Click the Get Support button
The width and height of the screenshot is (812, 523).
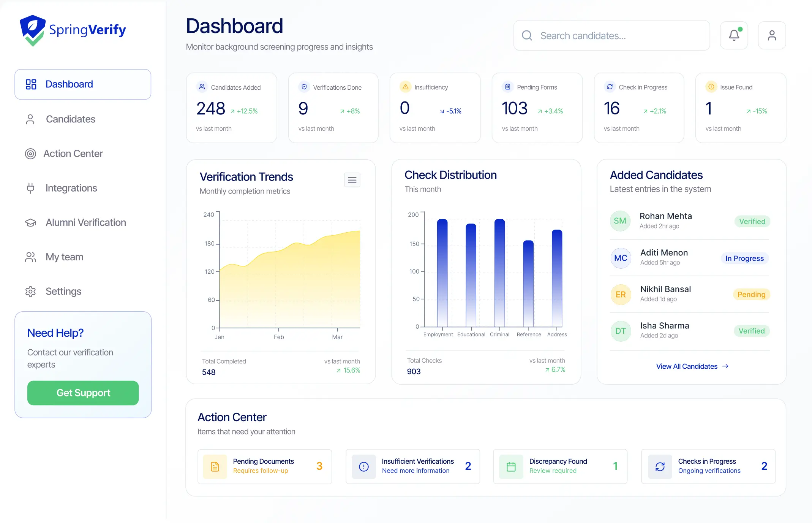83,393
